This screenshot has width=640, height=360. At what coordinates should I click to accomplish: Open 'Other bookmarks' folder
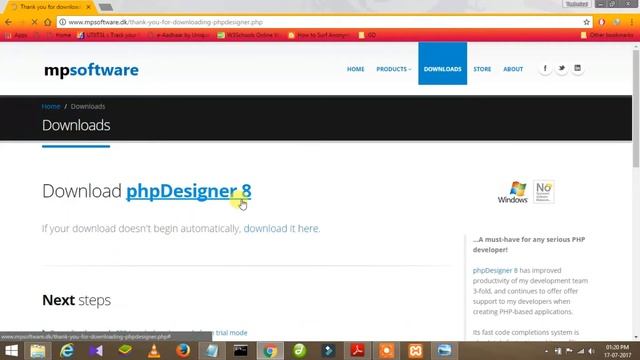607,35
